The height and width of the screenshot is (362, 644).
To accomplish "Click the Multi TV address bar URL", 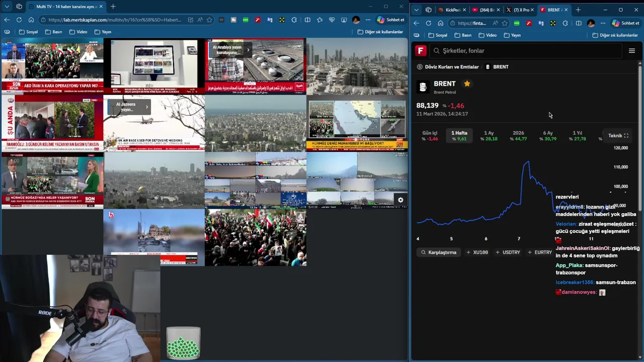I will (115, 20).
